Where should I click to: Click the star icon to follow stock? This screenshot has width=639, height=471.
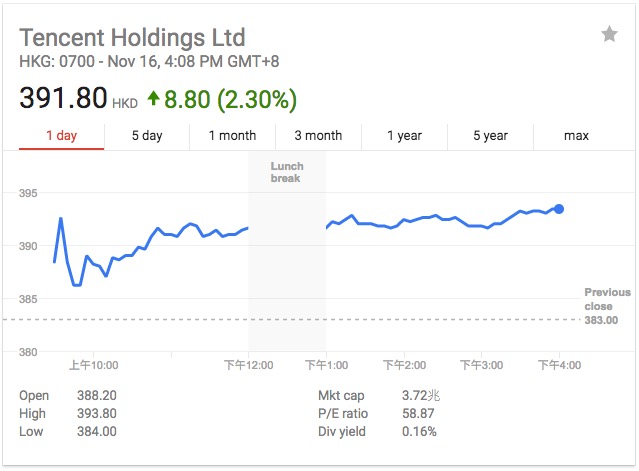609,35
